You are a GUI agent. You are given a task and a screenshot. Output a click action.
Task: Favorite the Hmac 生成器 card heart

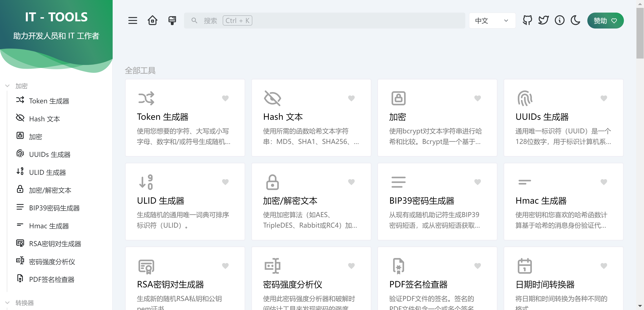[603, 182]
